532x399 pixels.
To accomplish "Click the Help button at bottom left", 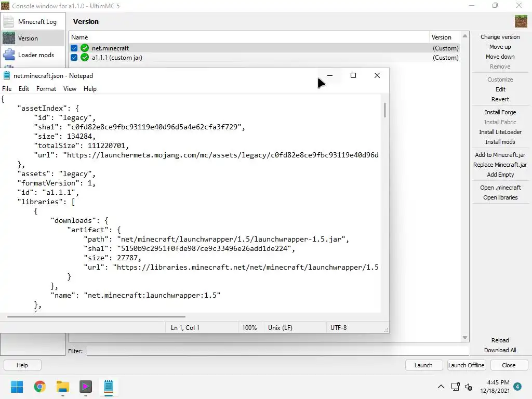I will [x=22, y=365].
